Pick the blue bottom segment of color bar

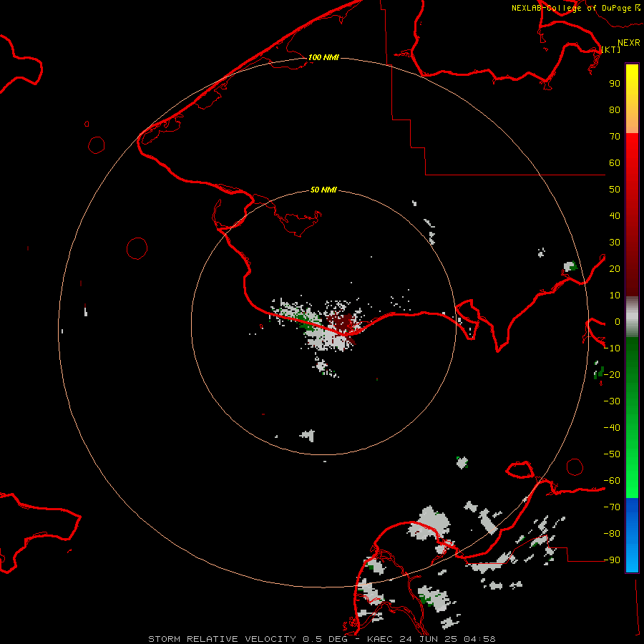click(632, 535)
